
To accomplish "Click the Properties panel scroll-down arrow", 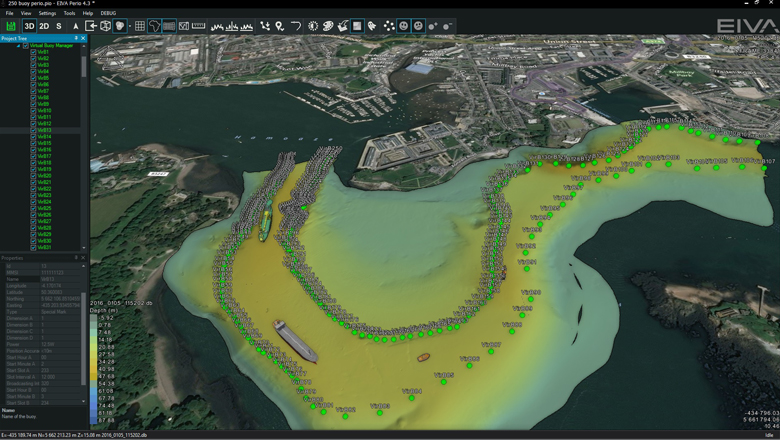I will [84, 401].
